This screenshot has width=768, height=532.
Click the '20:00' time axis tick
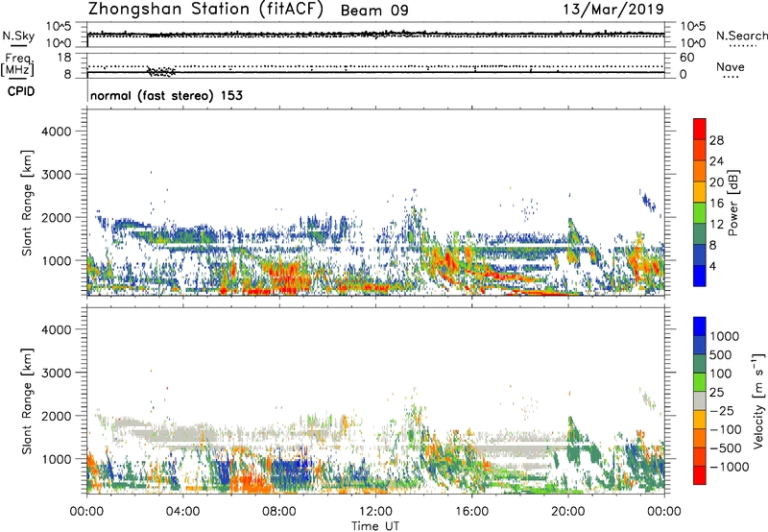[x=567, y=512]
